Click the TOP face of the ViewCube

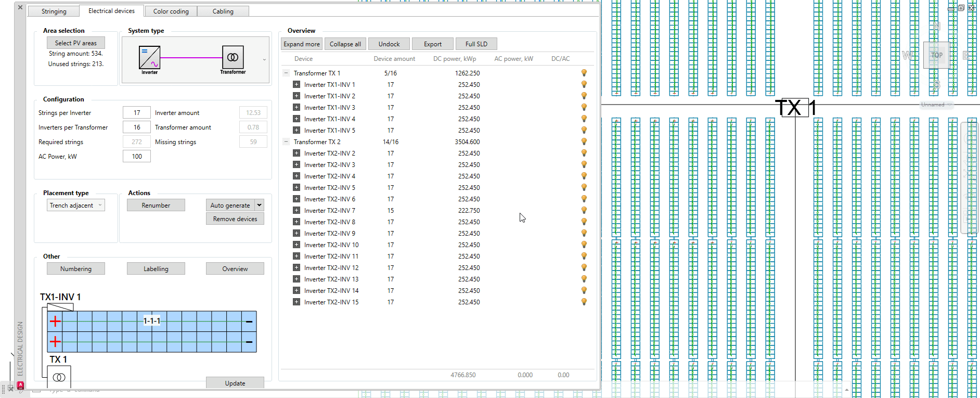tap(936, 55)
